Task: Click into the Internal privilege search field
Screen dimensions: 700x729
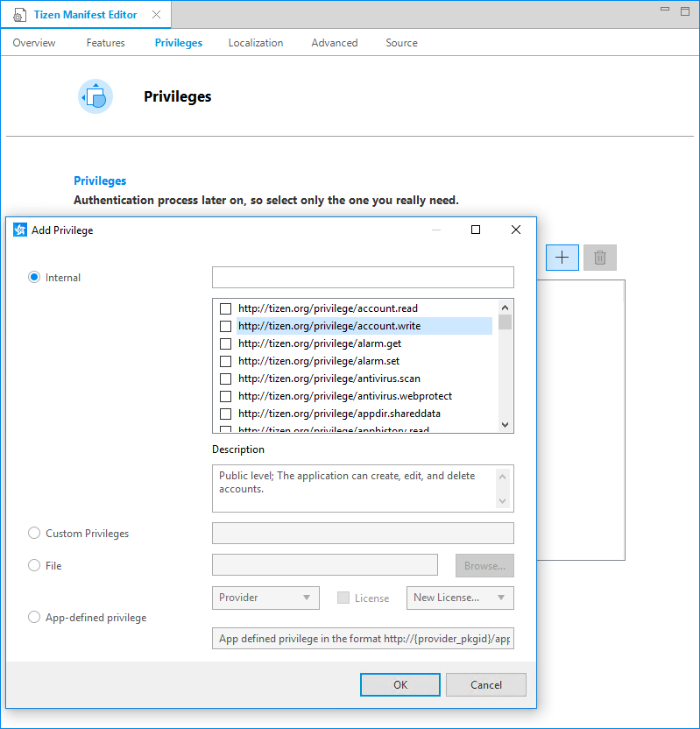Action: (363, 278)
